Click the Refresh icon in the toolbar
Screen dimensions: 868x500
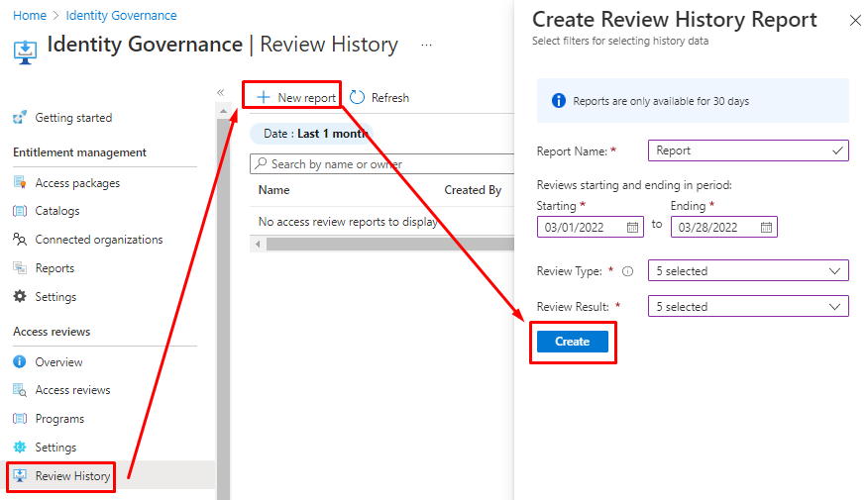pyautogui.click(x=358, y=97)
